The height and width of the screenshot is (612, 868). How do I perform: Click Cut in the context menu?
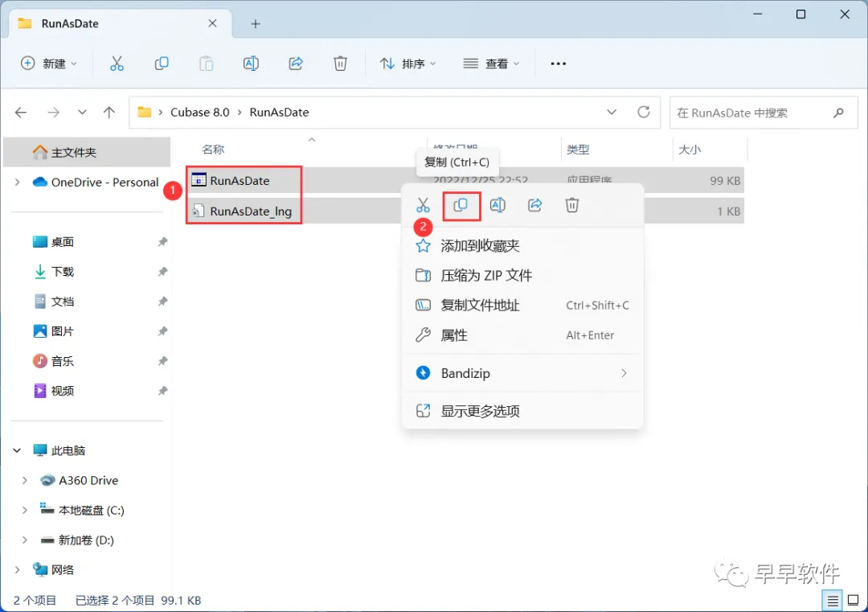(x=423, y=206)
